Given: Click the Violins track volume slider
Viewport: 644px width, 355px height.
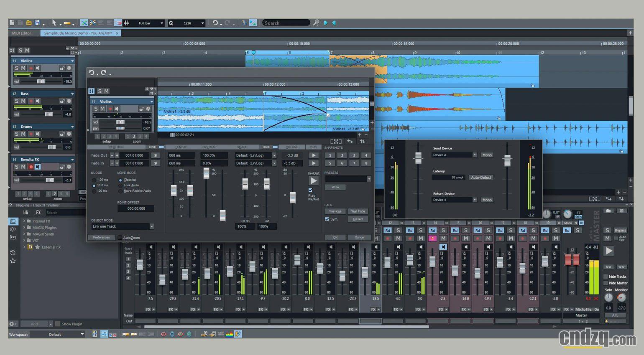Looking at the screenshot, I should (x=41, y=81).
